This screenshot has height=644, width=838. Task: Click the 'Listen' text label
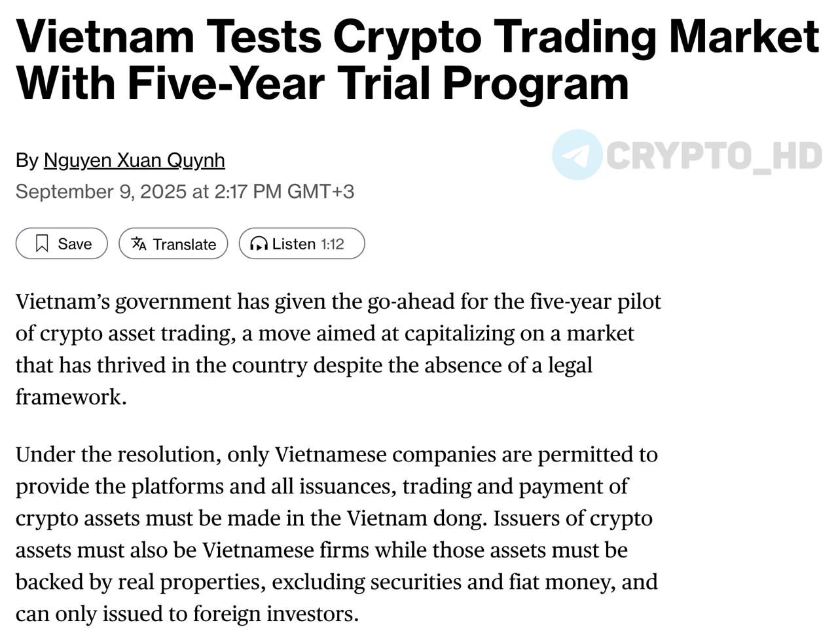click(294, 243)
